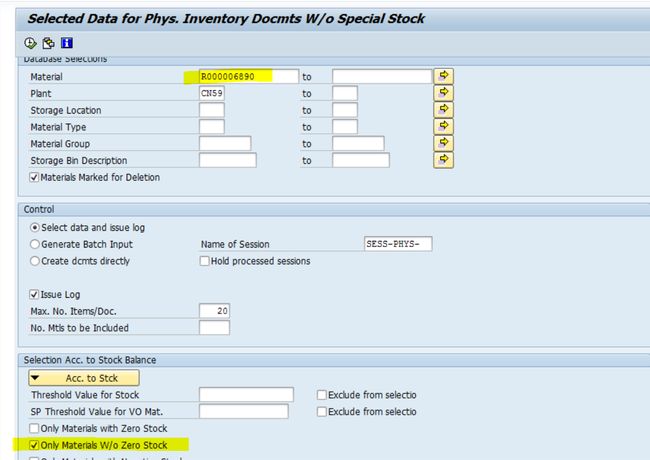Open multiple selection for Storage Location
The width and height of the screenshot is (650, 460).
[x=444, y=110]
